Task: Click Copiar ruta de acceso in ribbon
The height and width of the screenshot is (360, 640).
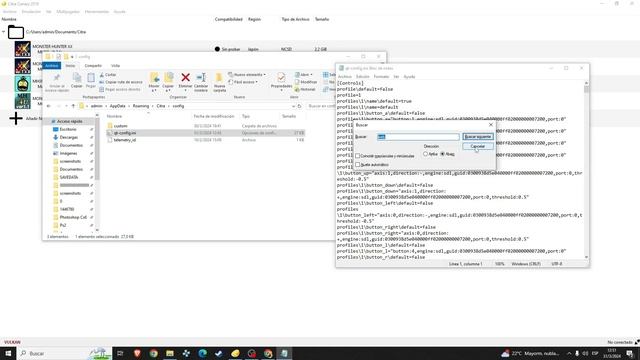Action: click(121, 82)
